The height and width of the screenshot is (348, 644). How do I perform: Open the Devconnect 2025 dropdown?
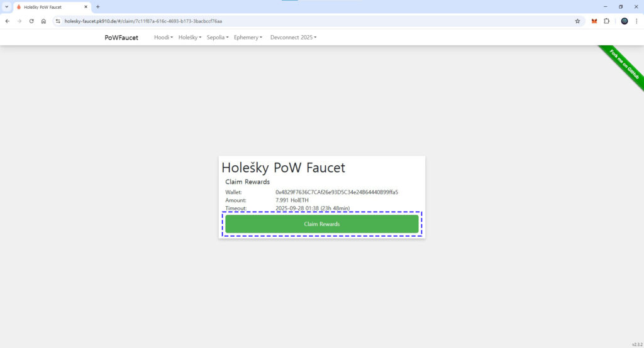293,38
